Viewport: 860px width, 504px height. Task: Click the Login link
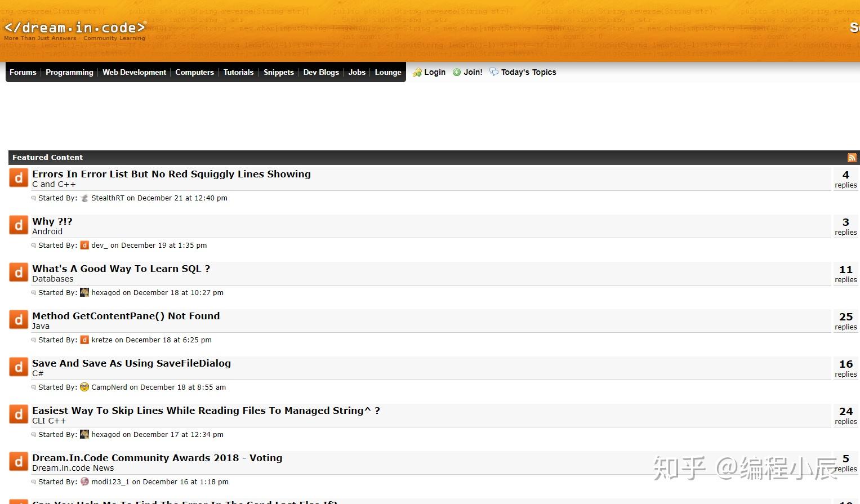435,72
